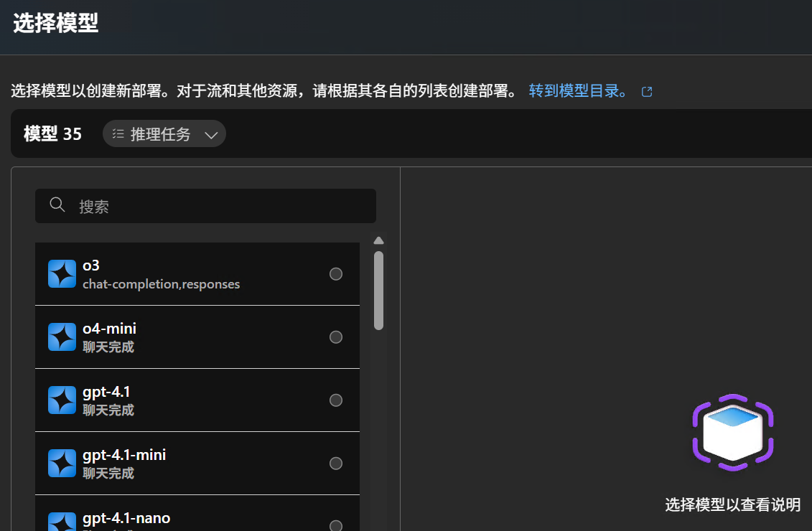Click the gpt-4.1 model icon
The image size is (812, 531).
(x=62, y=400)
